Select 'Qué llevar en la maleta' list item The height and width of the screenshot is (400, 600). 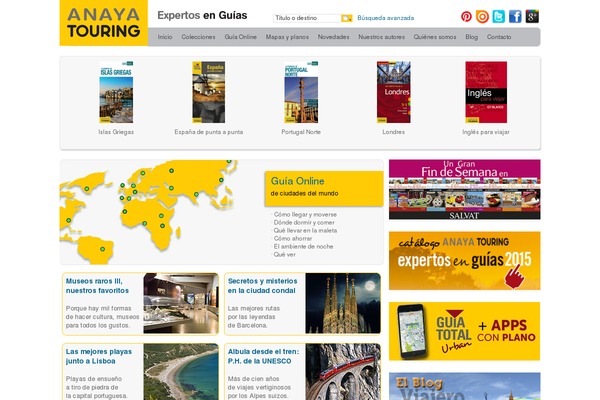click(x=305, y=230)
